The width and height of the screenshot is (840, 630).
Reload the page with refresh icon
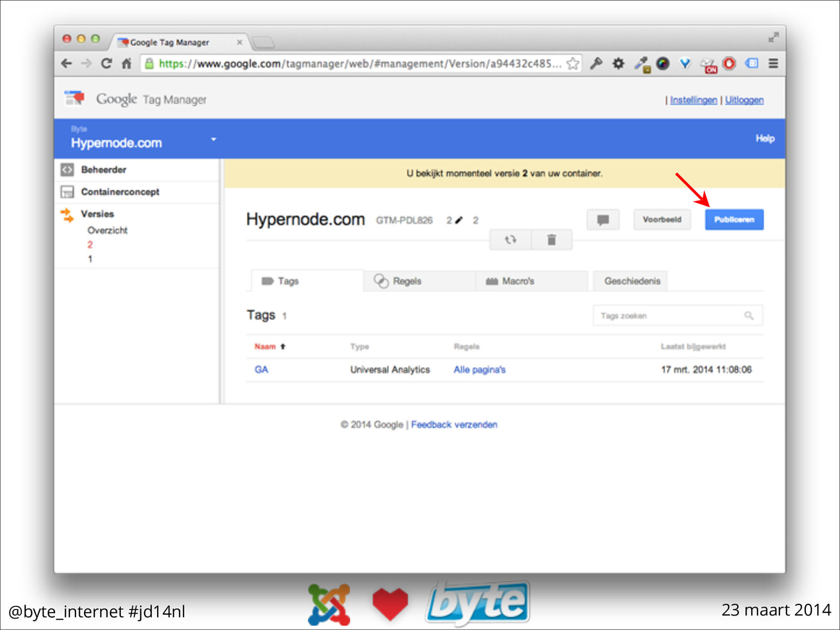point(107,64)
